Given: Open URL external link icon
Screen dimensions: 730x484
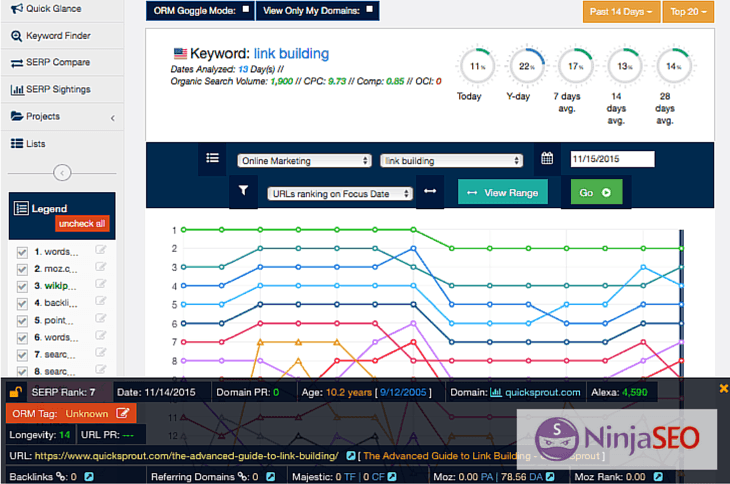Looking at the screenshot, I should pyautogui.click(x=351, y=456).
